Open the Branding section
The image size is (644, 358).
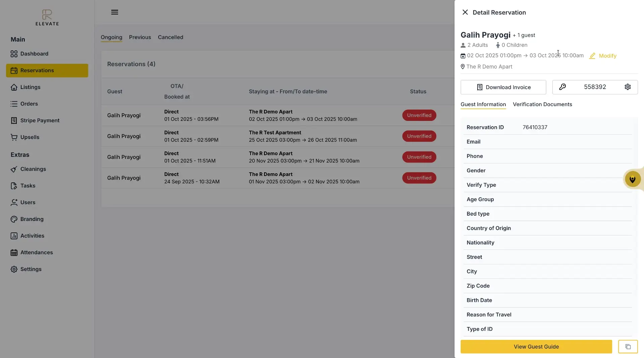click(x=32, y=219)
